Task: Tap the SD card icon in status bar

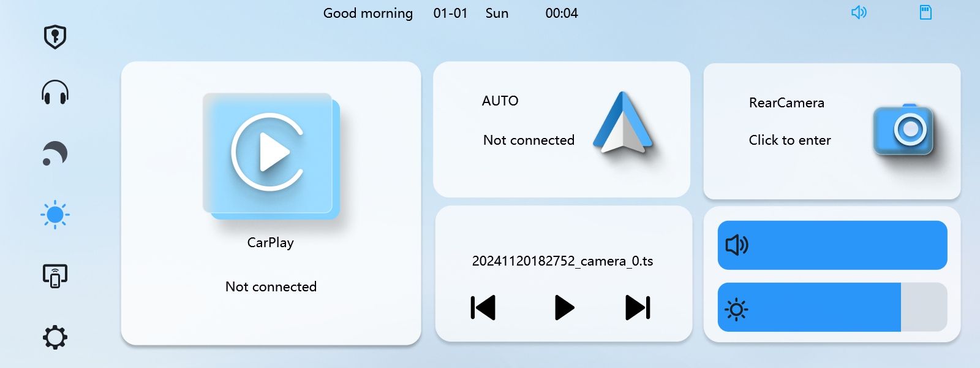Action: 925,12
